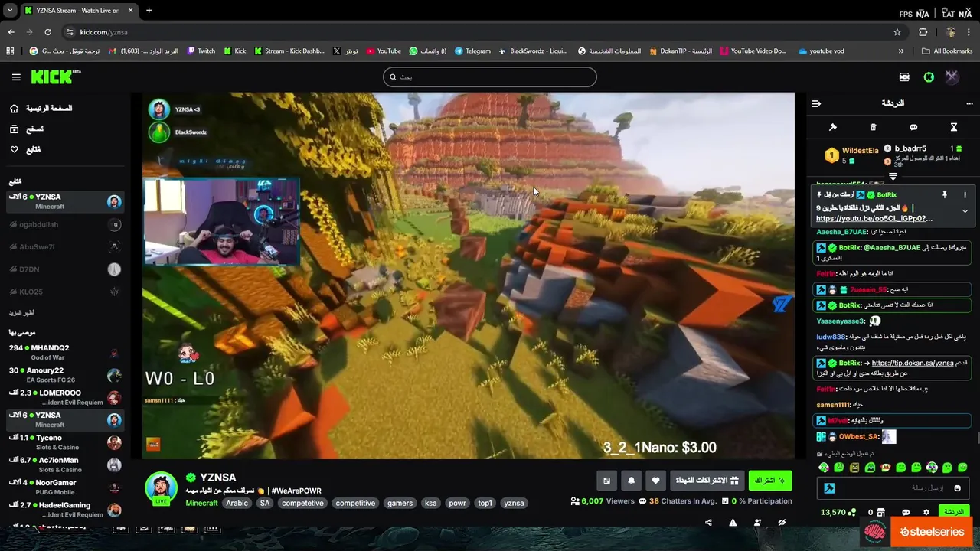Screen dimensions: 980x551
Task: Expand Show More under following list
Action: [21, 313]
